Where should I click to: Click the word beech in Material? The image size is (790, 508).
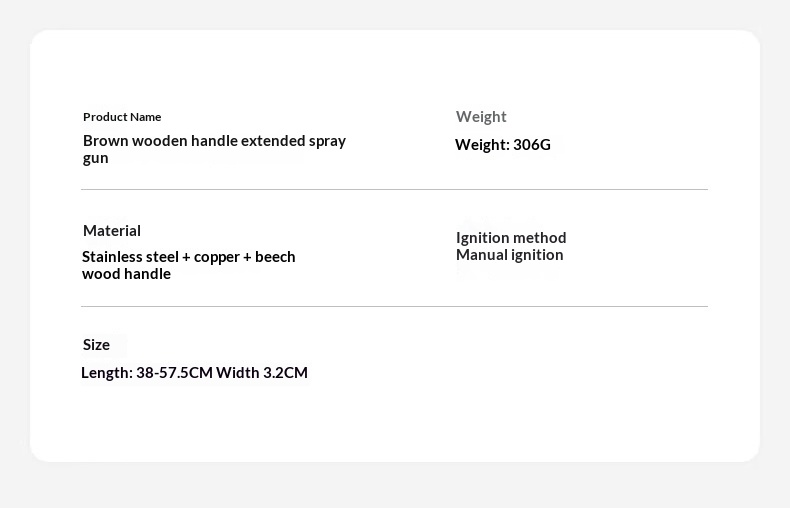(x=275, y=257)
